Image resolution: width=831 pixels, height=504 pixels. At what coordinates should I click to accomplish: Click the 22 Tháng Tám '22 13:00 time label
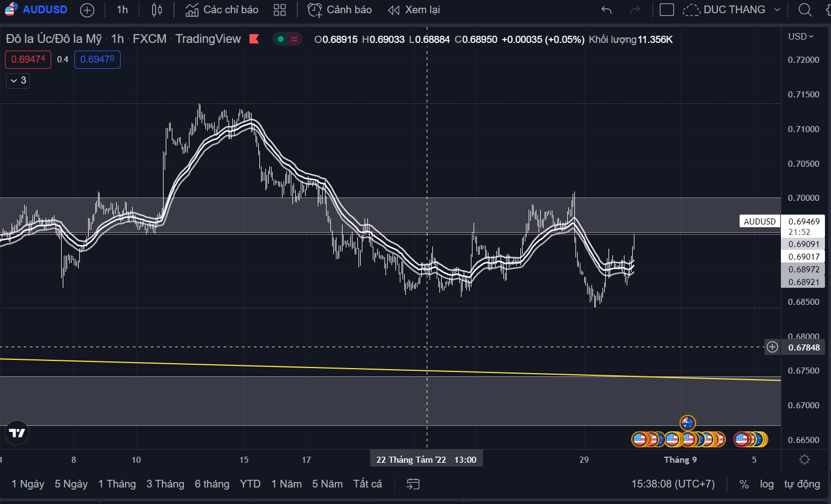[x=426, y=459]
